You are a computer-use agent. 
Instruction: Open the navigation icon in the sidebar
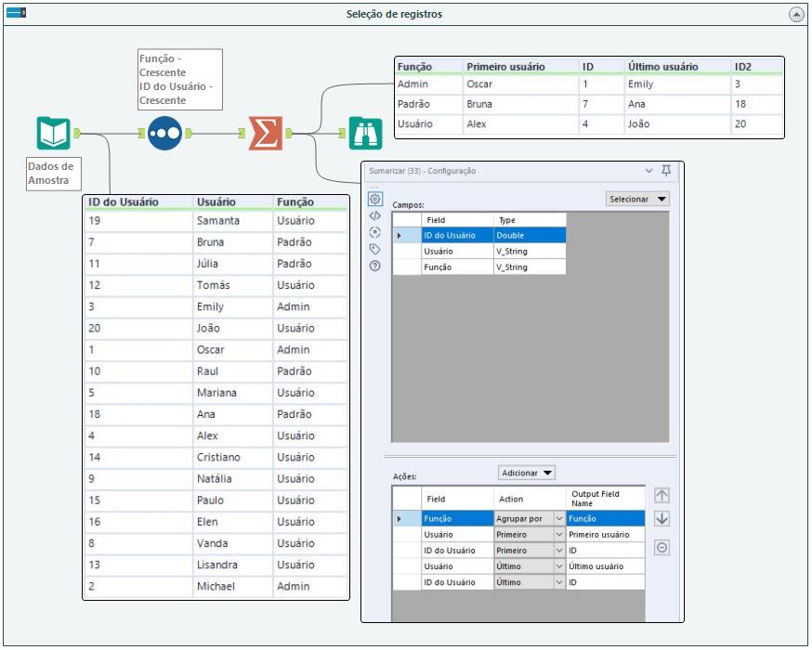click(375, 232)
